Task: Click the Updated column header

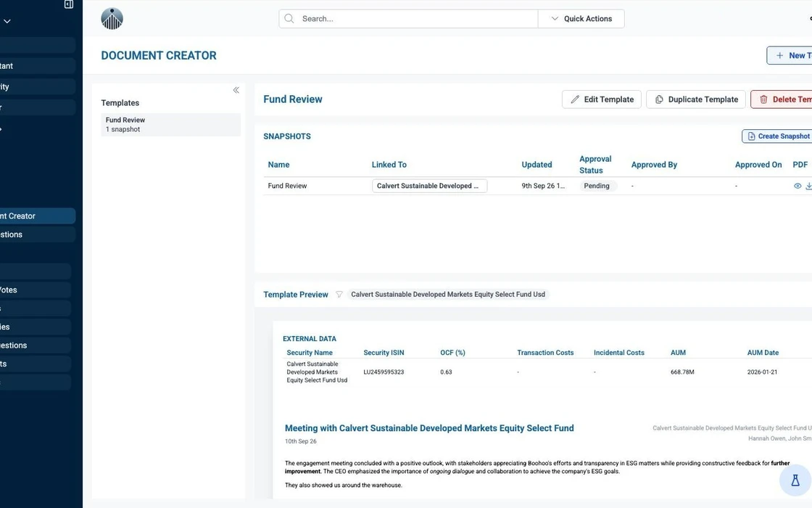Action: (x=536, y=165)
